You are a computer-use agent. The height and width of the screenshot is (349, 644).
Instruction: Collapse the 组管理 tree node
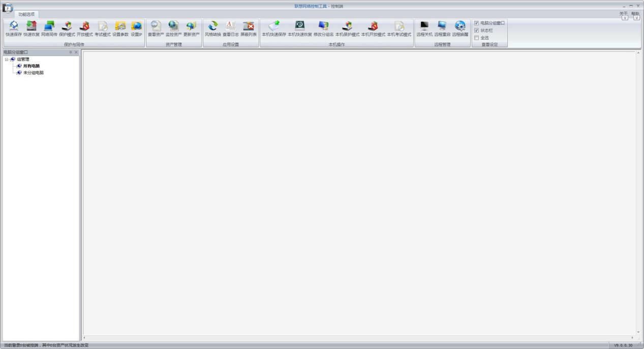[x=6, y=60]
